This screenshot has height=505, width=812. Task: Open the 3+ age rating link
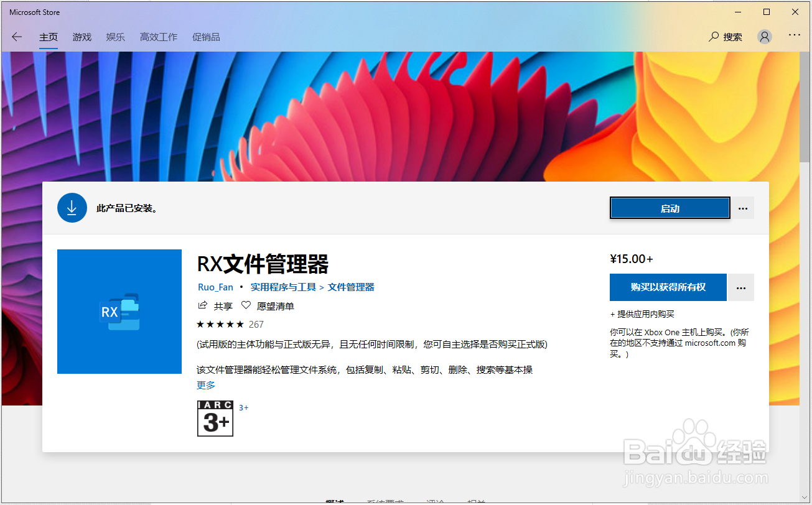(x=244, y=408)
